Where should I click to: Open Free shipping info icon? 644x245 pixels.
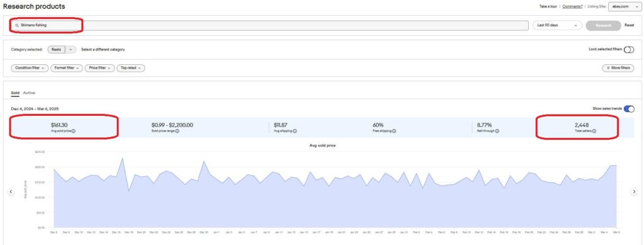click(394, 131)
